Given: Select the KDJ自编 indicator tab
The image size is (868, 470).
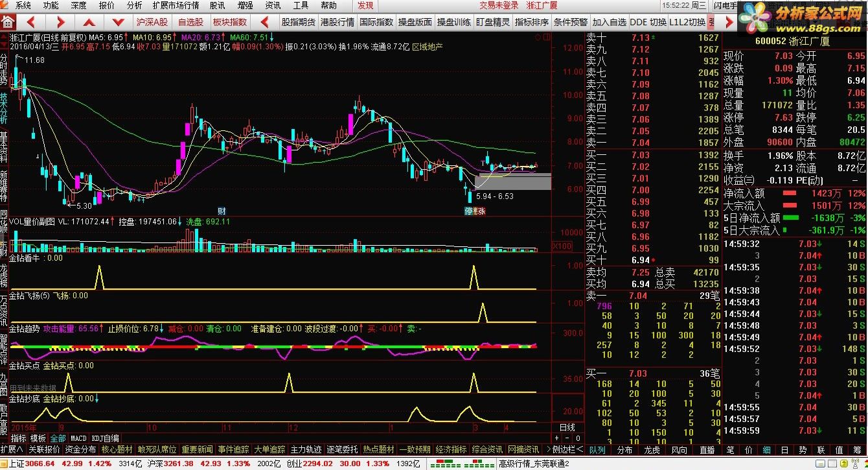Looking at the screenshot, I should tap(105, 438).
